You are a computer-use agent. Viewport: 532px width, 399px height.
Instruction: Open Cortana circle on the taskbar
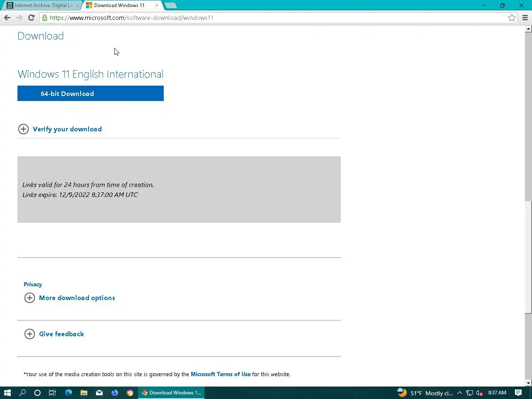coord(37,393)
